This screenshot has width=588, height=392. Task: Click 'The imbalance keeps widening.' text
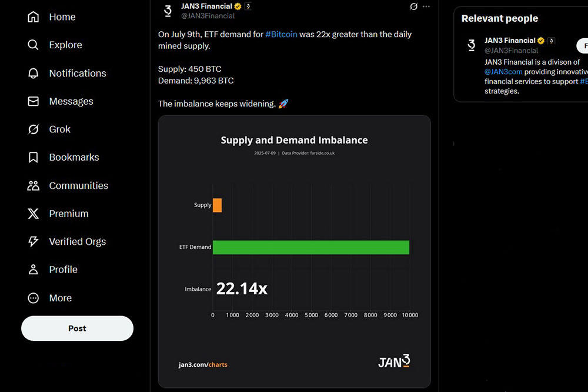coord(217,104)
